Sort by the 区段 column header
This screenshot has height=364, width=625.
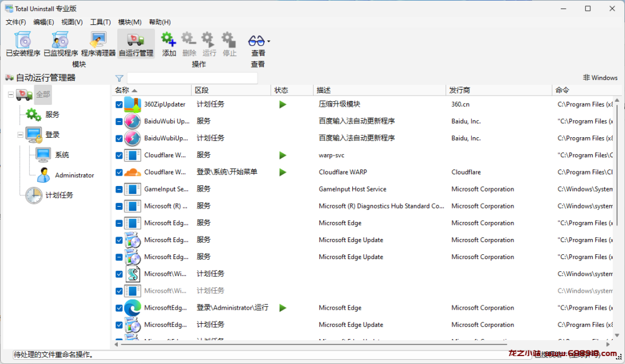pyautogui.click(x=231, y=90)
